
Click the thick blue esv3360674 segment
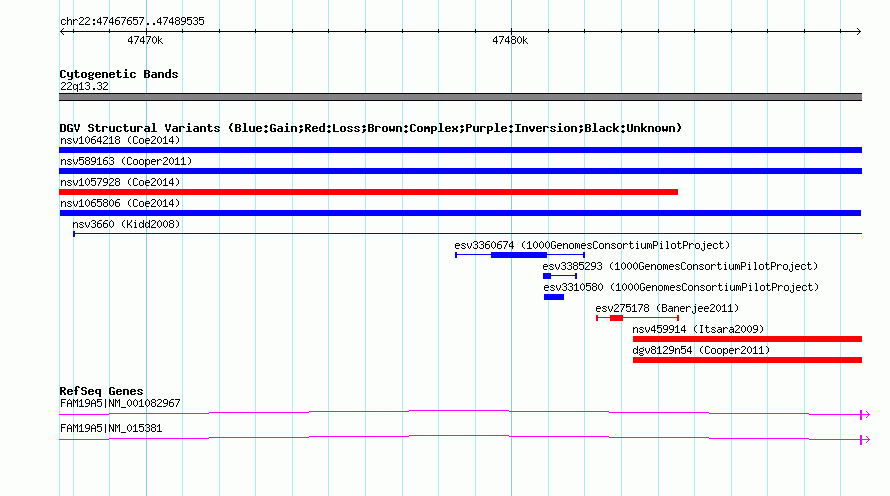[x=519, y=255]
